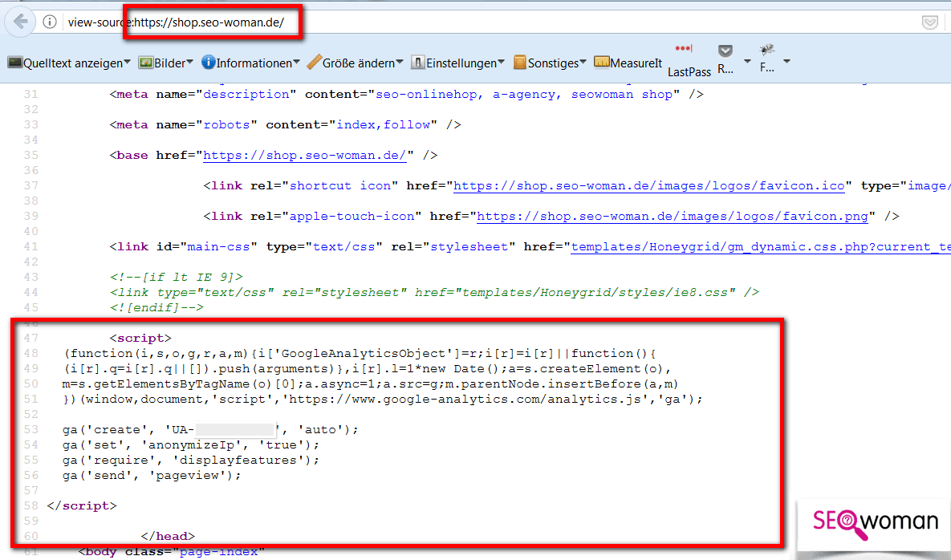Click the 'shortcut icon' rel value

[x=340, y=185]
